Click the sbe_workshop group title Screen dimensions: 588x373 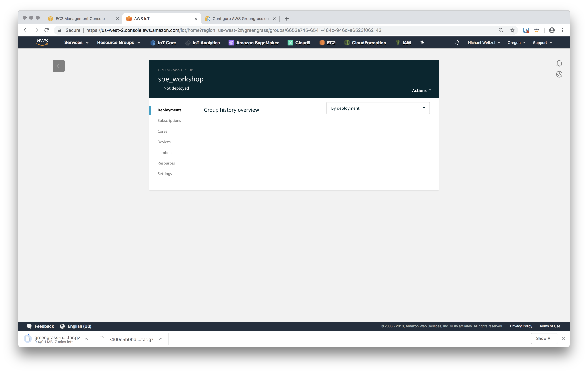[181, 79]
